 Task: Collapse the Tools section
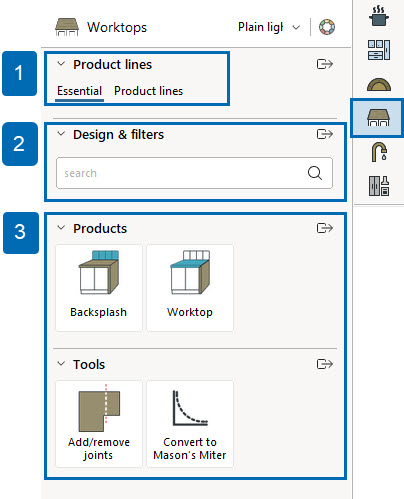61,363
